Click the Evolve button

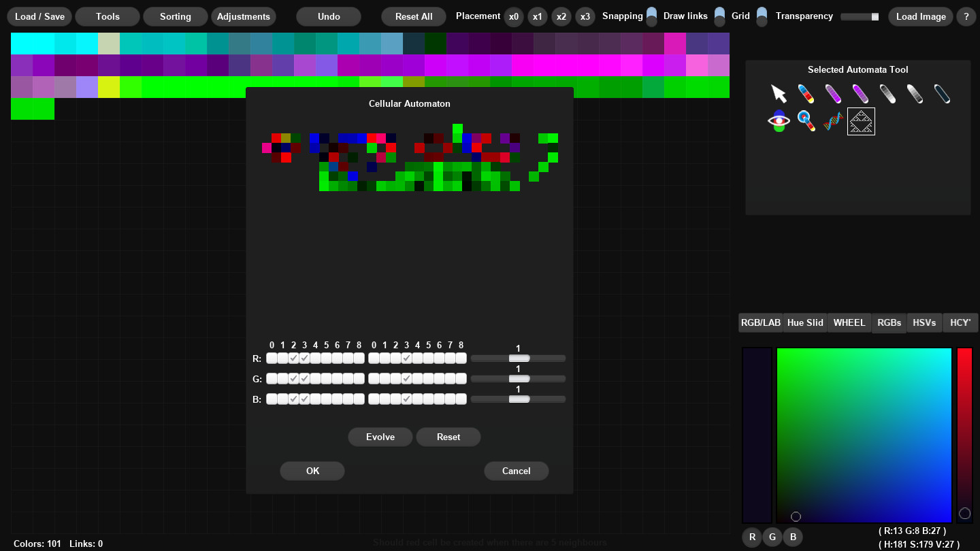click(380, 437)
